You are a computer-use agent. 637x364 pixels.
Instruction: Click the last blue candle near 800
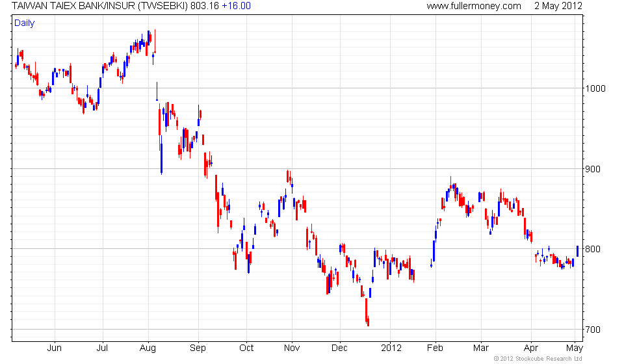click(x=577, y=251)
